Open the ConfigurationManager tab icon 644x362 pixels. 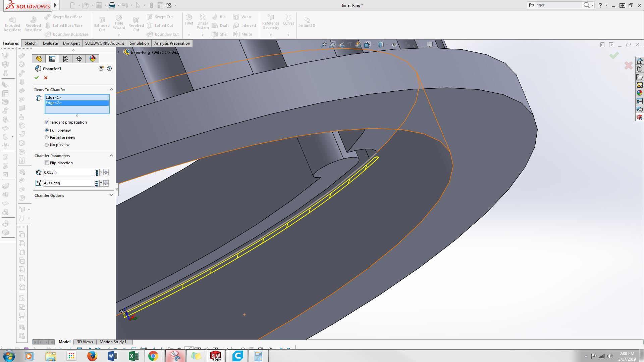(x=66, y=59)
